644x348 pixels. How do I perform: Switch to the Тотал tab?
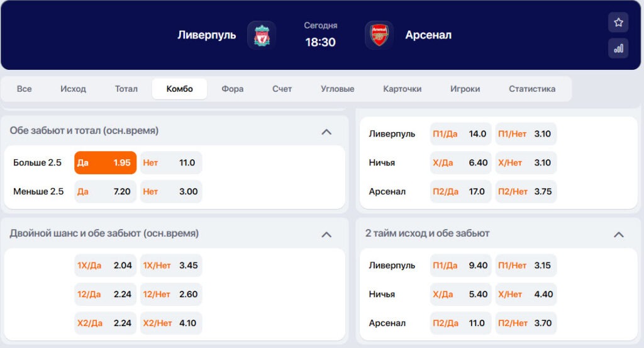tap(126, 89)
